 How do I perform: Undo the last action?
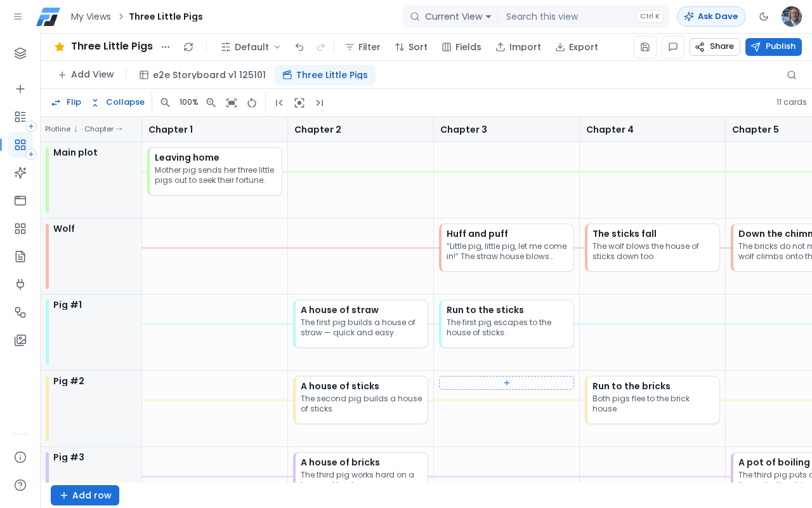pyautogui.click(x=299, y=47)
